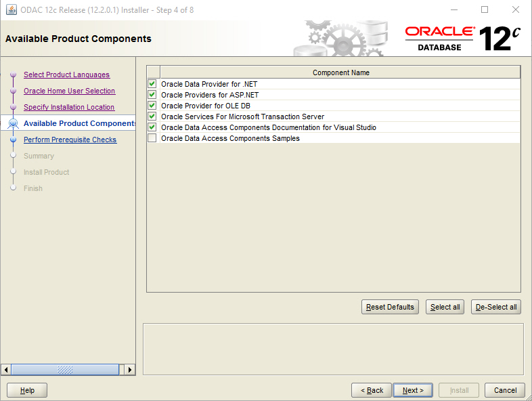This screenshot has width=532, height=401.
Task: Go to next installer step
Action: point(413,390)
